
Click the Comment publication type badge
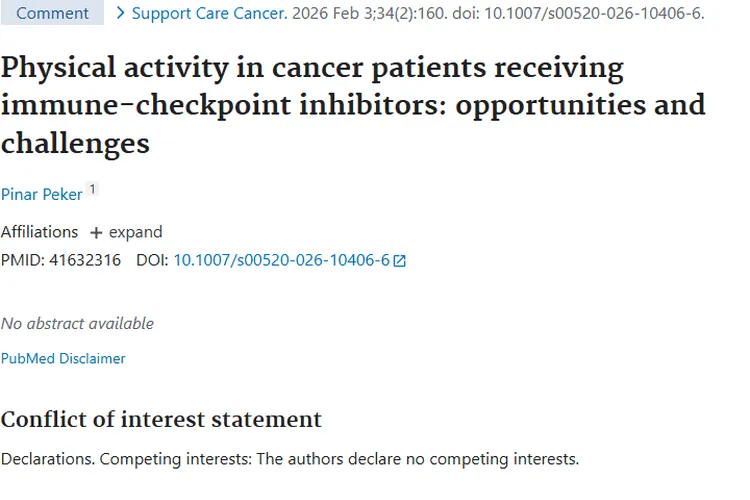52,13
